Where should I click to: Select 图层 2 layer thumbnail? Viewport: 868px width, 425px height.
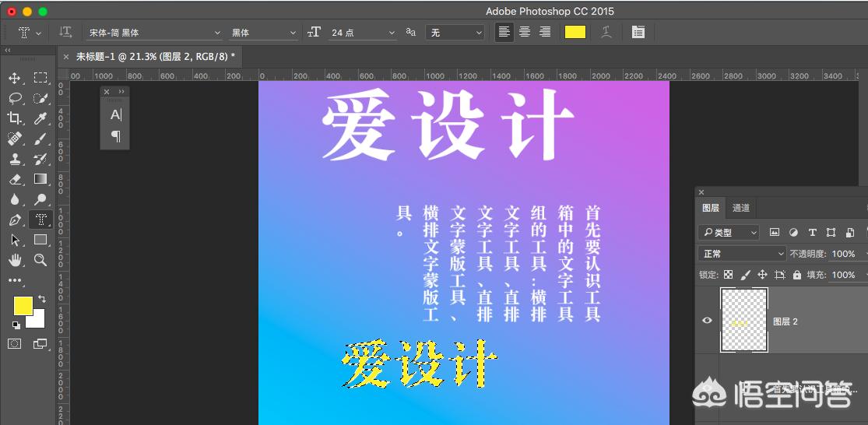click(744, 320)
